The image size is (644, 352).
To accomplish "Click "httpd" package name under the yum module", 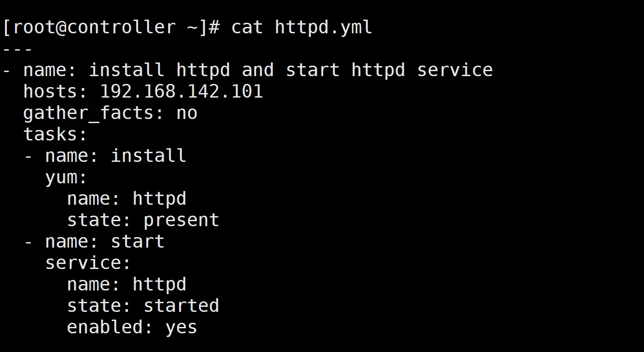I will [x=160, y=199].
